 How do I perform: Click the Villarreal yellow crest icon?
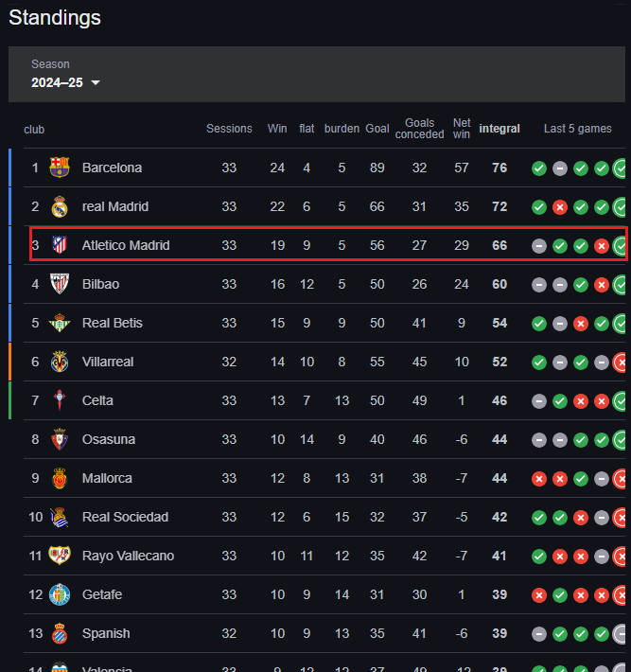(x=59, y=362)
